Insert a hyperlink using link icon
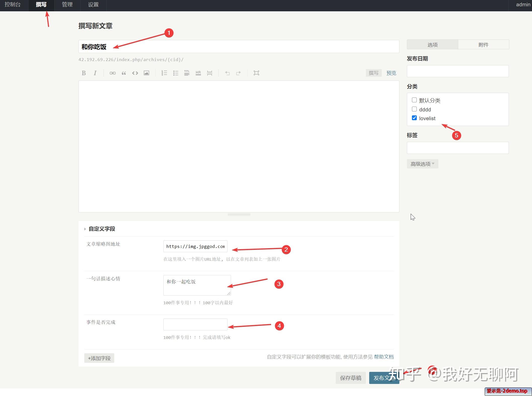This screenshot has height=396, width=532. point(112,73)
